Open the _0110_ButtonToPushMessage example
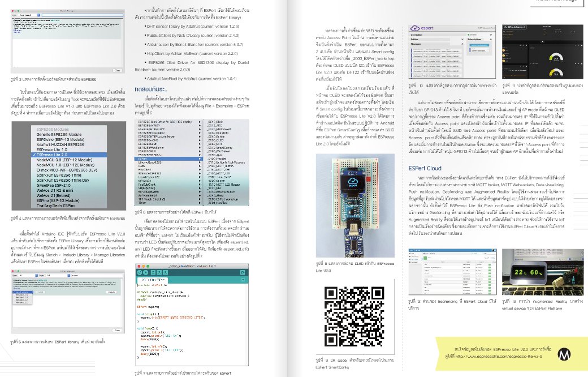 coord(226,162)
